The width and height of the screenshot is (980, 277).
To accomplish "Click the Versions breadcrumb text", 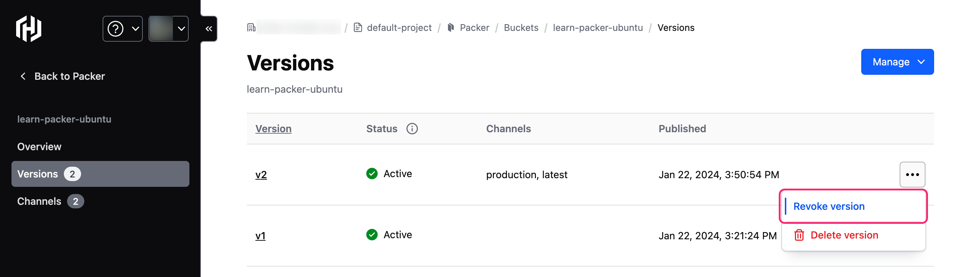I will coord(676,27).
